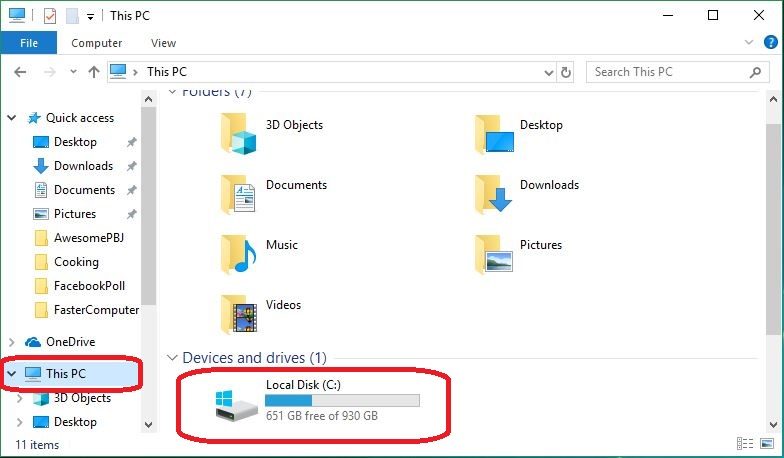784x458 pixels.
Task: Click the main pane scrollbar down arrow
Action: point(773,425)
